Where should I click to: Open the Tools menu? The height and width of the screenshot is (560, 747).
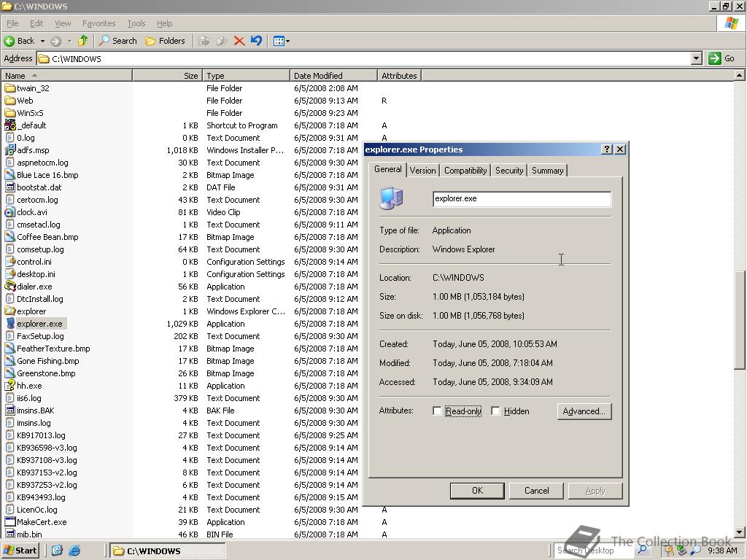pos(136,23)
